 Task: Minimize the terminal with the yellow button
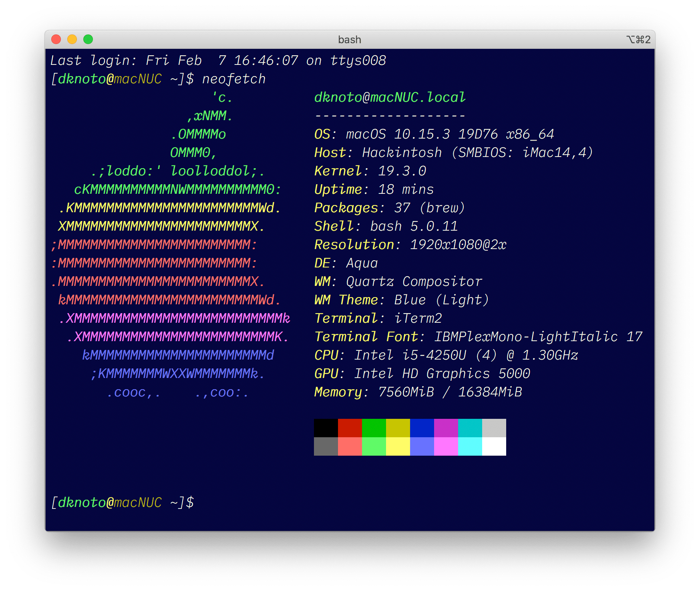(72, 39)
